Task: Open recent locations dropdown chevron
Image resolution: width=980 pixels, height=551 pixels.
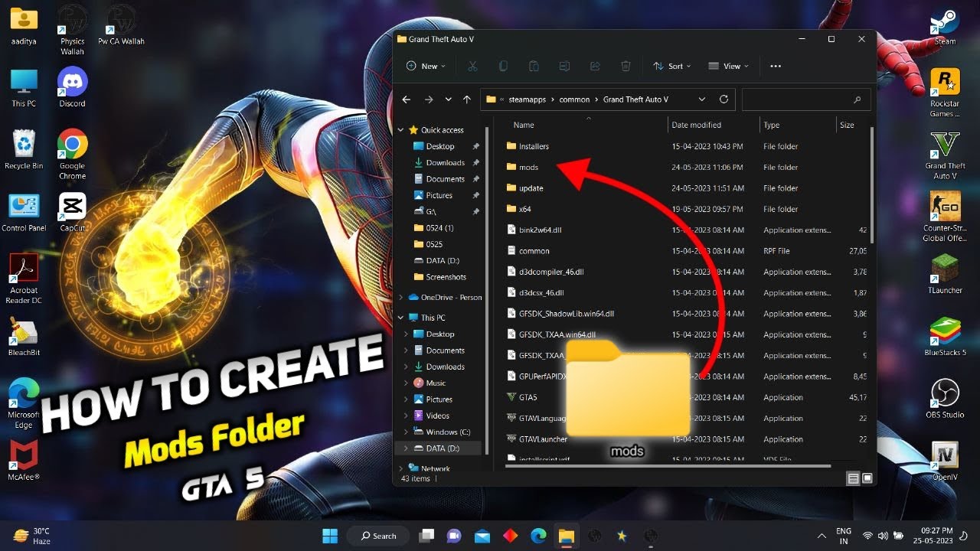Action: click(x=448, y=99)
